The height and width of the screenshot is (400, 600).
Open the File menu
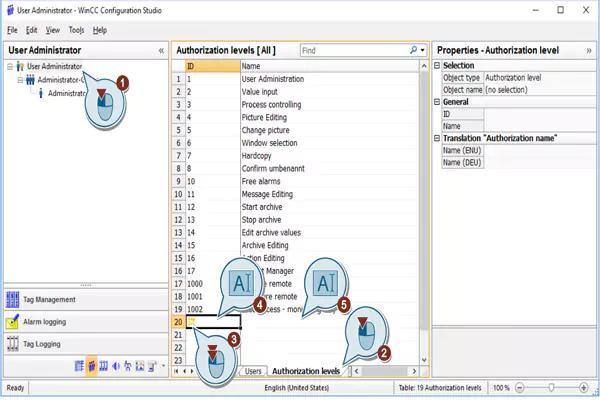[12, 30]
